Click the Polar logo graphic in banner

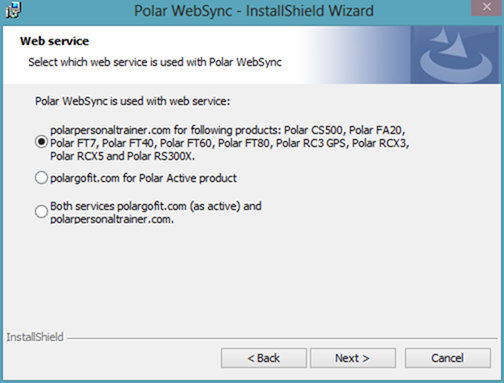click(x=456, y=55)
